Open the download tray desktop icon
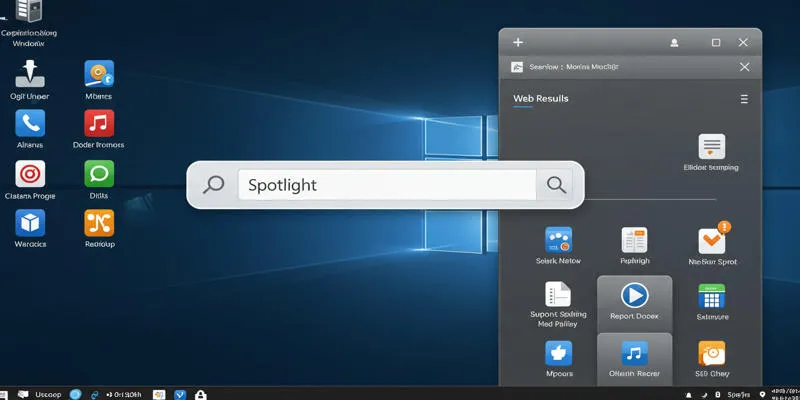The width and height of the screenshot is (800, 400). click(x=30, y=73)
